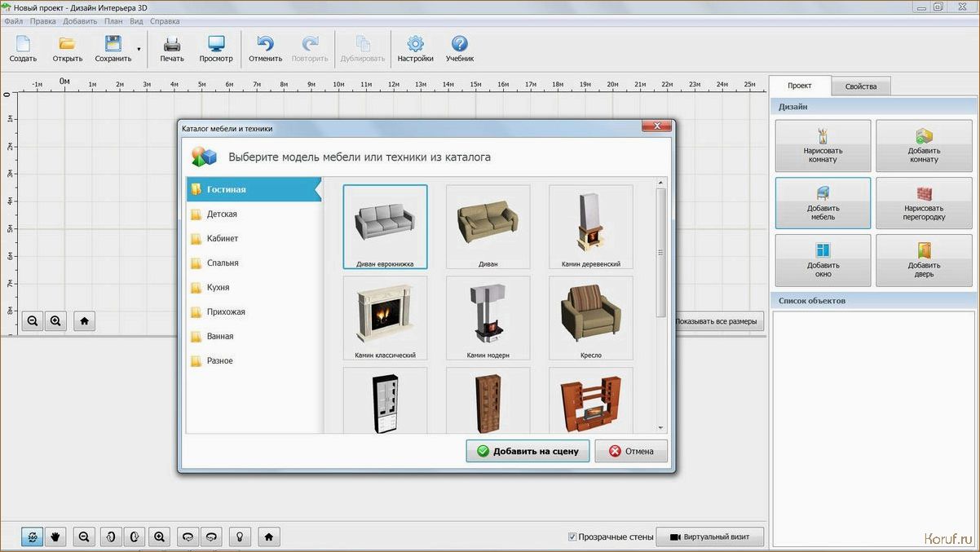Switch to the Проект tab
The height and width of the screenshot is (552, 980).
click(800, 86)
